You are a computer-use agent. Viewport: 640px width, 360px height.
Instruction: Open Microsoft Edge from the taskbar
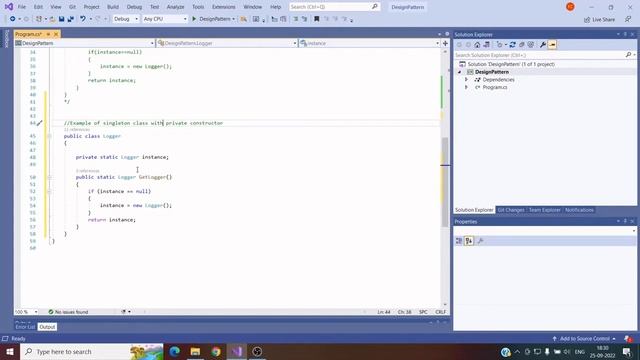(175, 351)
